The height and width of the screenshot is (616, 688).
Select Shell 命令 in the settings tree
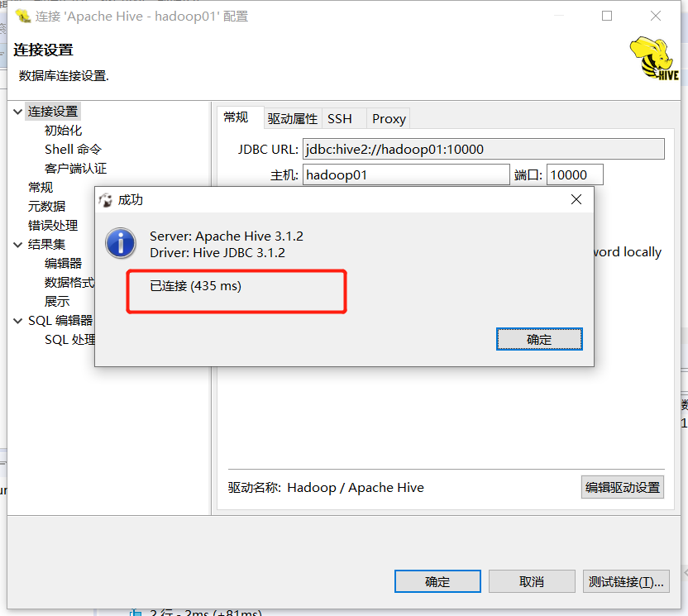click(73, 150)
